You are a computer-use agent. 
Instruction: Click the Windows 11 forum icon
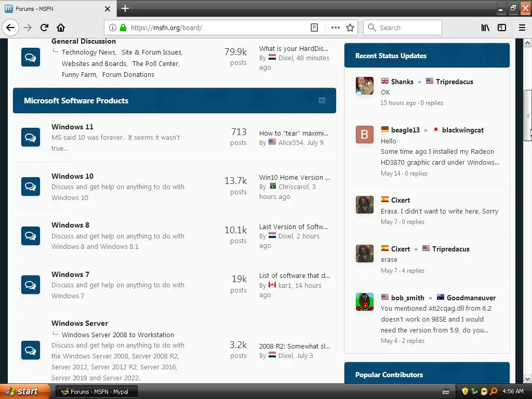(x=31, y=137)
